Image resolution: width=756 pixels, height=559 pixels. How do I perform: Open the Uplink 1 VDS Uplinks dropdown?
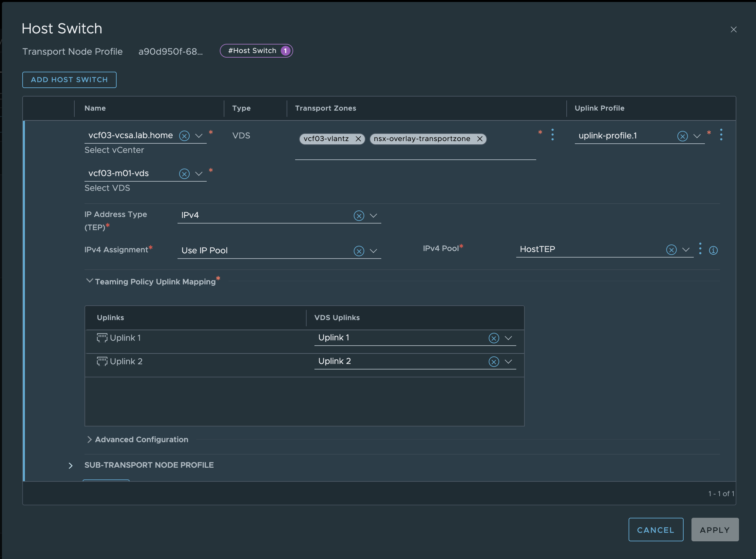tap(508, 338)
